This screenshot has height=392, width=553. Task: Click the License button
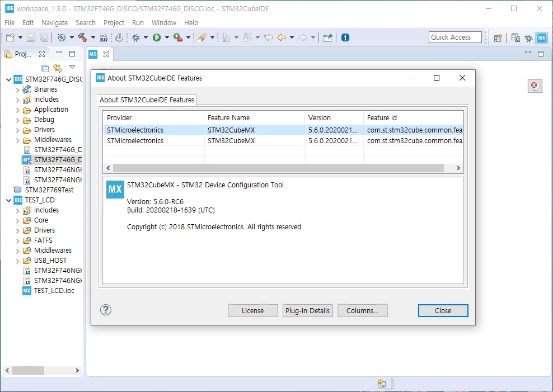click(x=252, y=311)
